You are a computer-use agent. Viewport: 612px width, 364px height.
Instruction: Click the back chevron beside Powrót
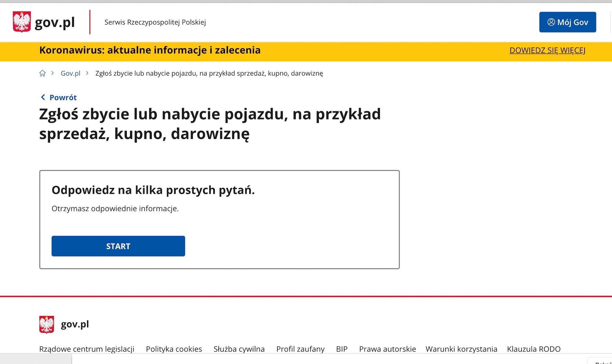pyautogui.click(x=43, y=97)
